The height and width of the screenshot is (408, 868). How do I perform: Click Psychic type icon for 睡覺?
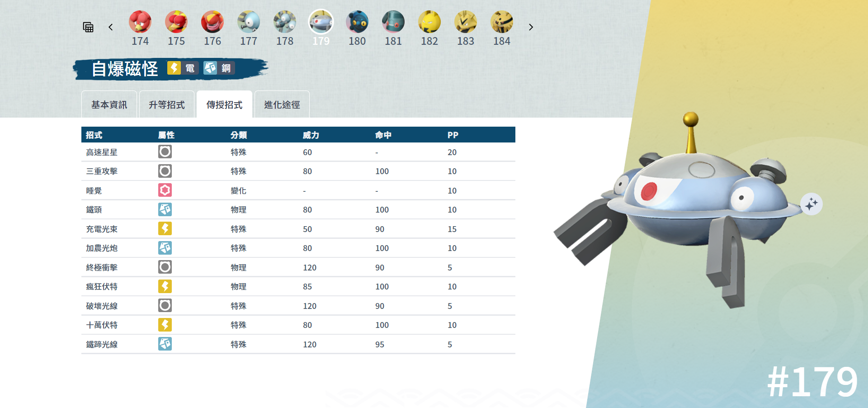tap(165, 190)
